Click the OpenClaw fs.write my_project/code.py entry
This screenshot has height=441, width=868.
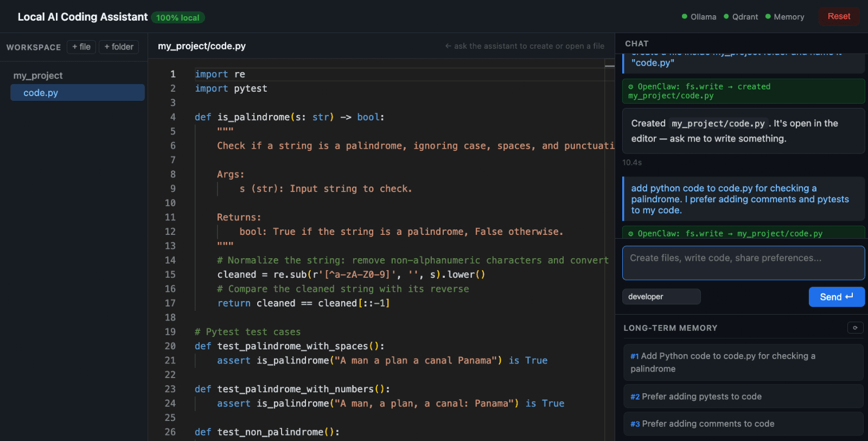point(743,233)
